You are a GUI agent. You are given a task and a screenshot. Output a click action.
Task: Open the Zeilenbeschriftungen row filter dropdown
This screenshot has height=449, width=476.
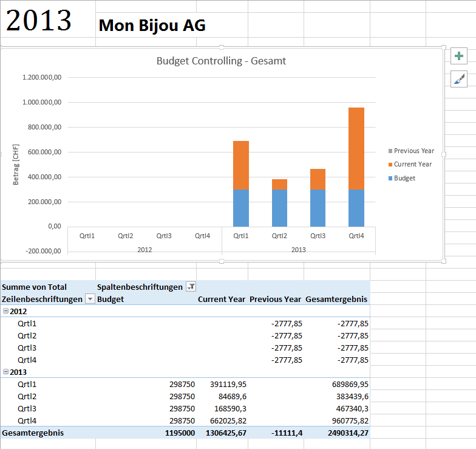coord(90,299)
